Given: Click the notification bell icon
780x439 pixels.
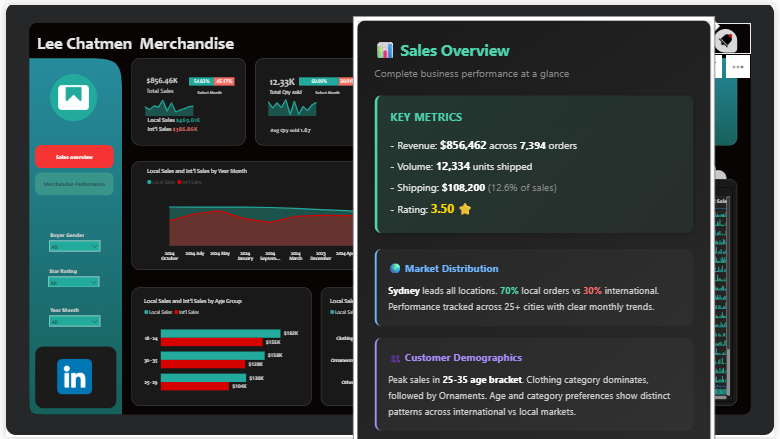Looking at the screenshot, I should tap(726, 41).
